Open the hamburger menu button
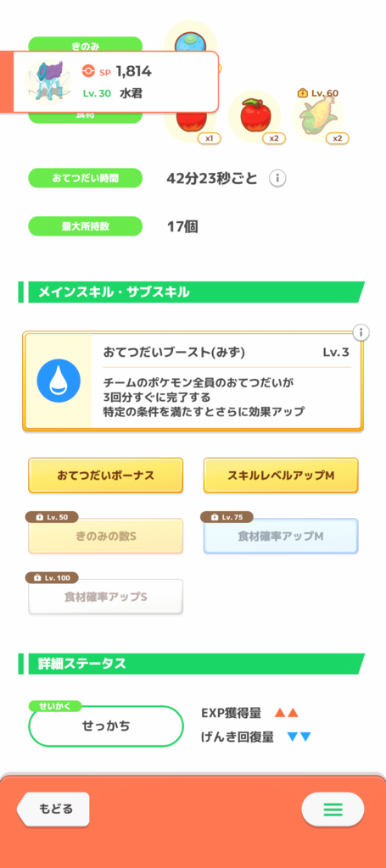This screenshot has height=868, width=386. click(x=333, y=810)
